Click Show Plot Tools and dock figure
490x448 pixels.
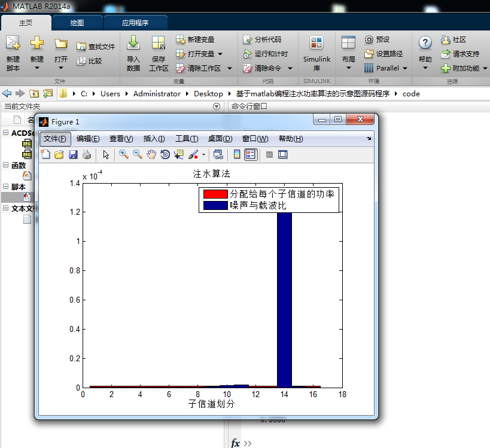pyautogui.click(x=283, y=155)
